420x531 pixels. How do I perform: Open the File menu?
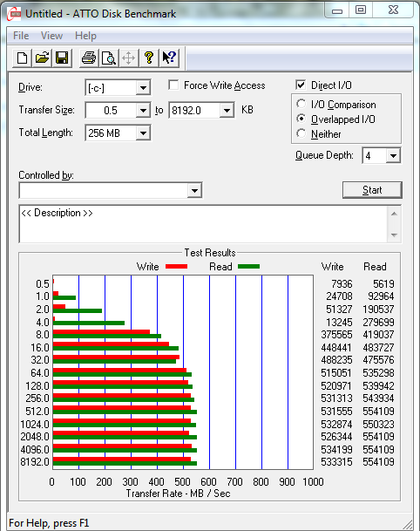pos(21,36)
